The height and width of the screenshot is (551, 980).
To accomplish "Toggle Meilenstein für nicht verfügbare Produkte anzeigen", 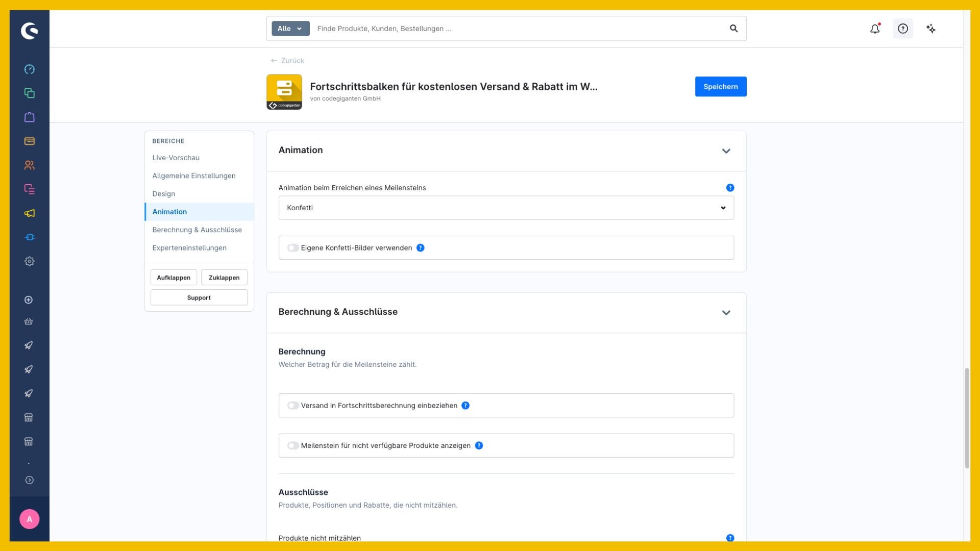I will [x=293, y=445].
